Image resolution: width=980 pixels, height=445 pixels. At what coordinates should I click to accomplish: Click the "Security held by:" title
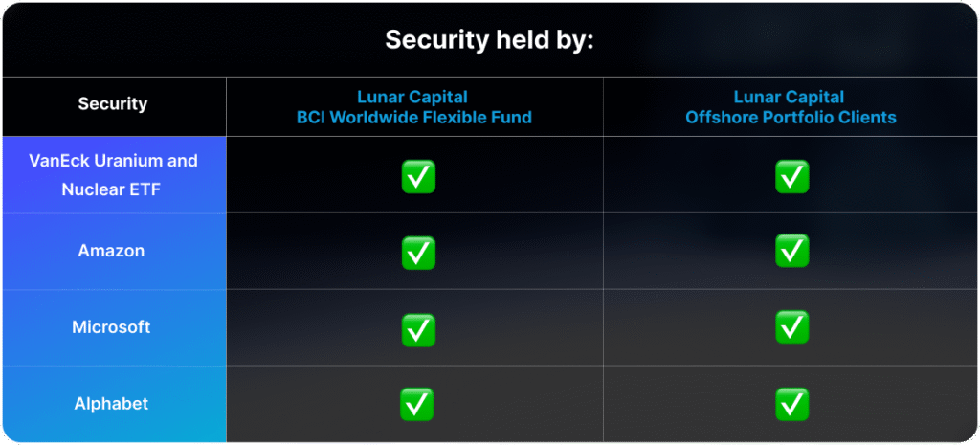(489, 40)
